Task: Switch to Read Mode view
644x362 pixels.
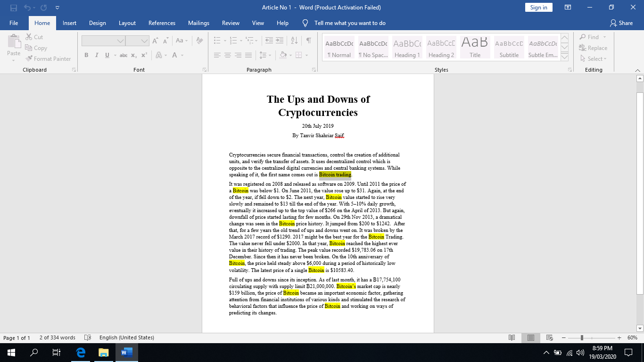Action: pyautogui.click(x=512, y=337)
